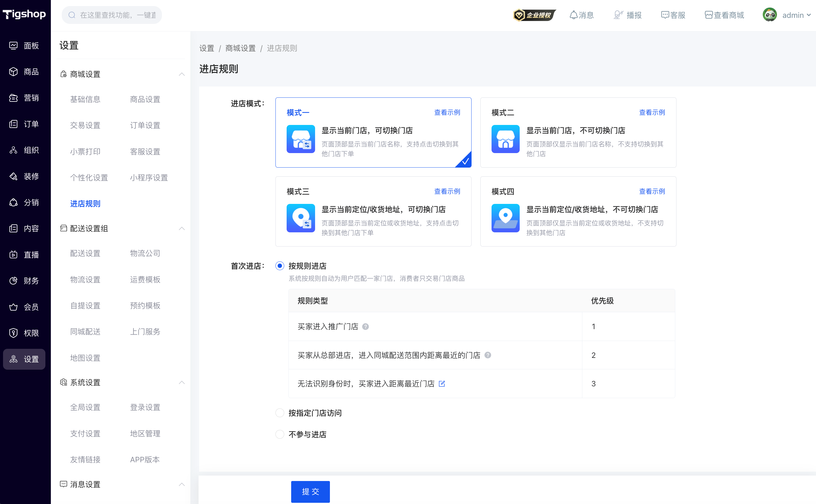Viewport: 816px width, 504px height.
Task: Open APP版本 menu item
Action: (x=145, y=460)
